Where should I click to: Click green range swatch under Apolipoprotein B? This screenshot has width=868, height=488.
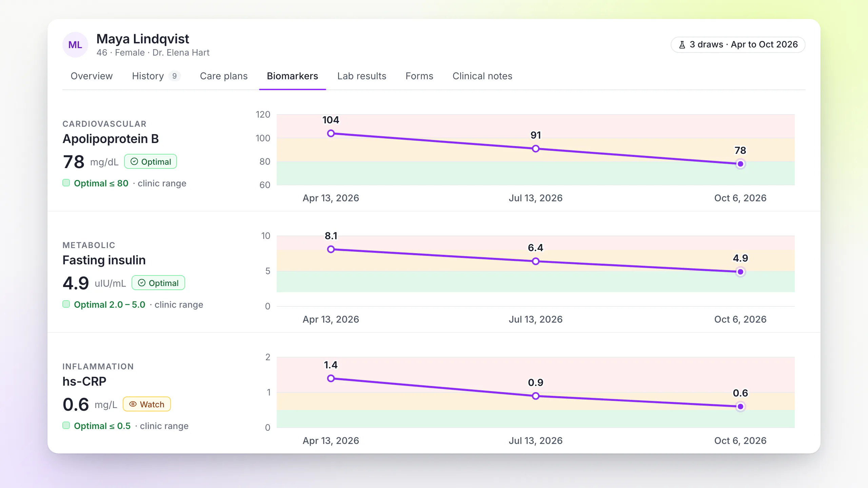pos(66,183)
